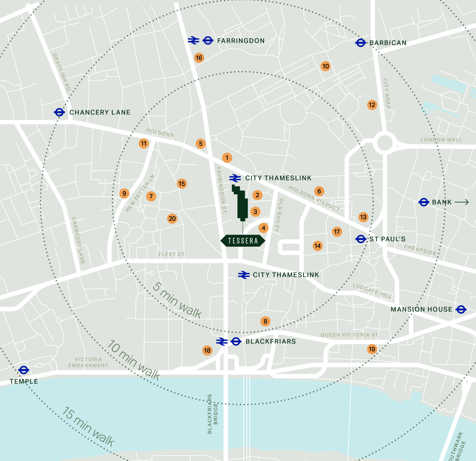Click the Tessera label badge
This screenshot has height=461, width=476.
click(x=243, y=241)
